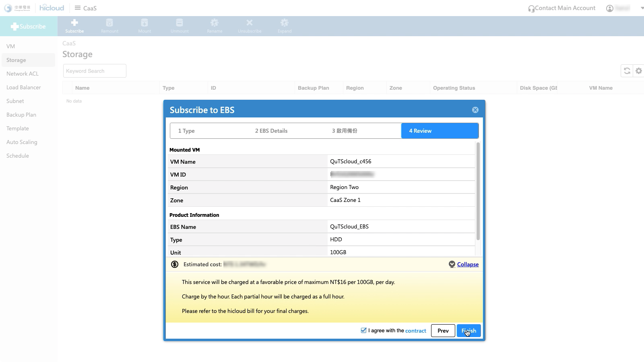Switch to the 1 Type step

tap(186, 131)
